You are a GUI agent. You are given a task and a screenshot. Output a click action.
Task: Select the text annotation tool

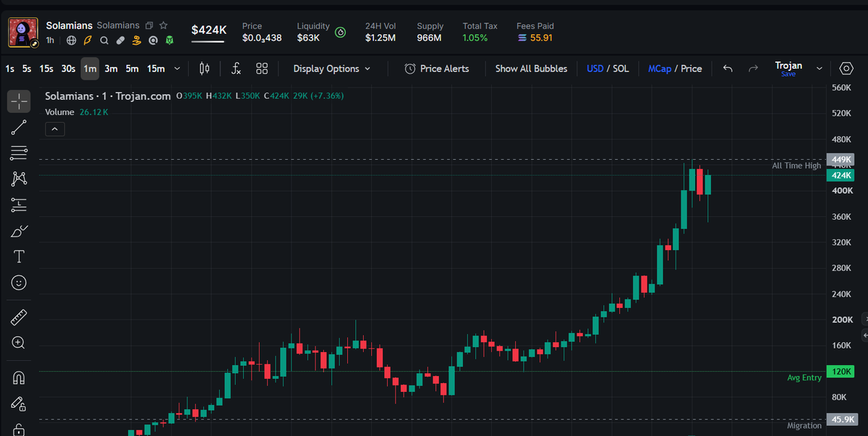tap(19, 256)
